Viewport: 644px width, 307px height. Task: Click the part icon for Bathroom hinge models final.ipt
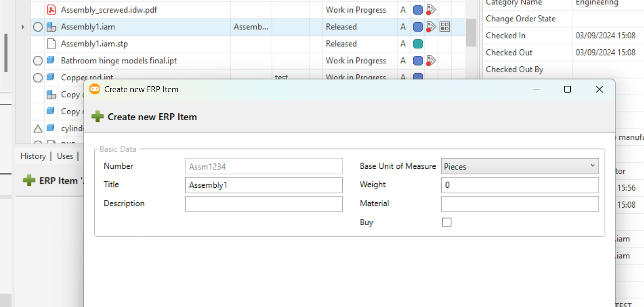(x=51, y=60)
